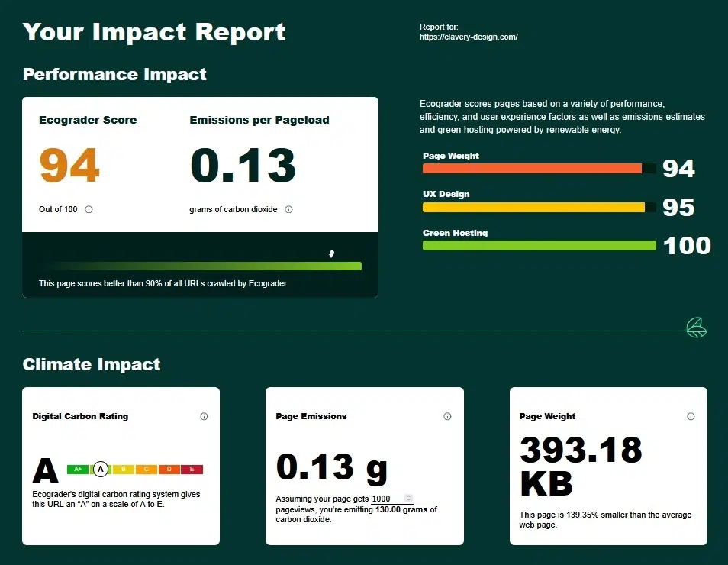Screen dimensions: 728x565
Task: Click the 'Ecograder Score' label
Action: click(x=88, y=120)
